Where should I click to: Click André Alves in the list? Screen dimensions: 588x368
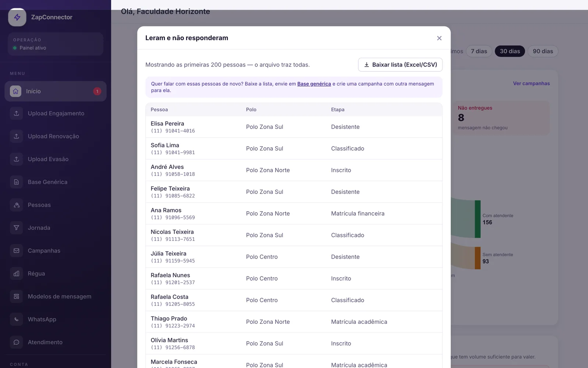[x=167, y=167]
